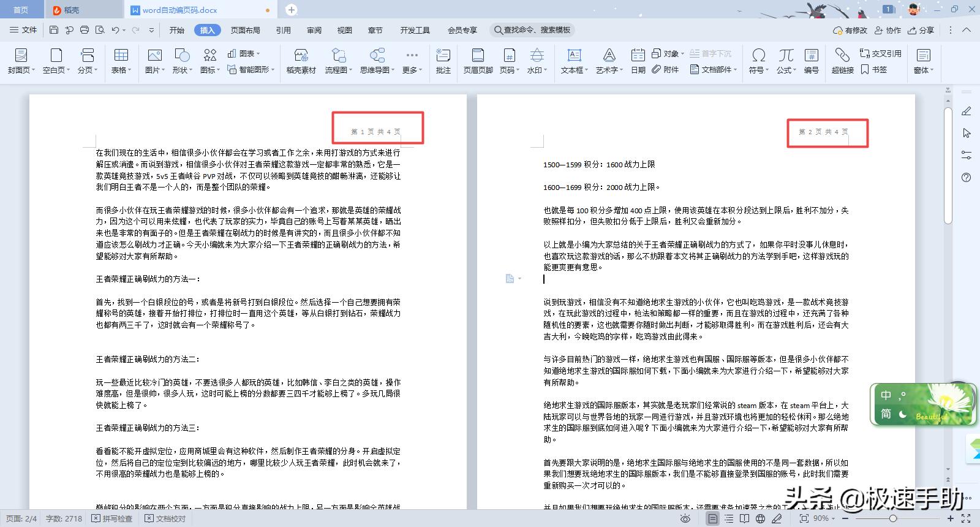Image resolution: width=980 pixels, height=527 pixels.
Task: Insert numbering (编号)
Action: (812, 61)
